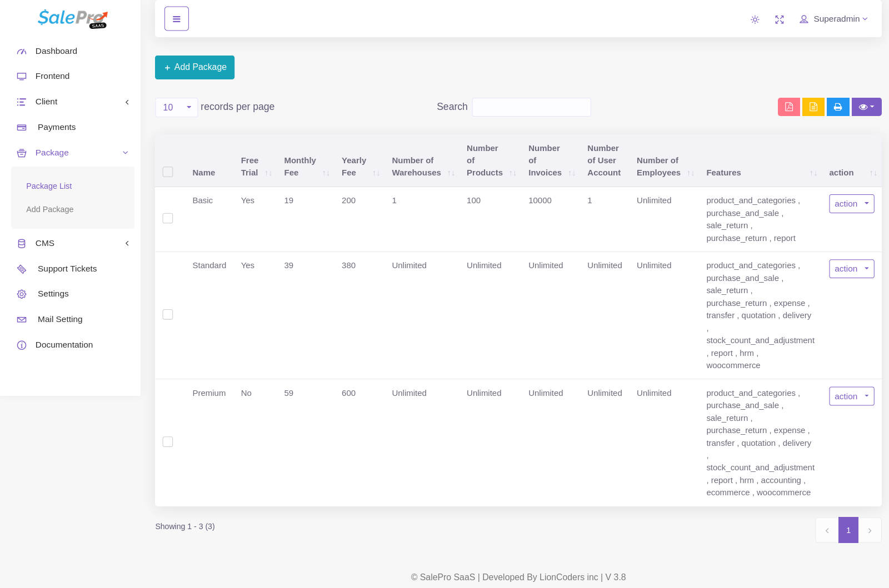This screenshot has height=588, width=889.
Task: Sort by Monthly Fee column arrows
Action: (326, 173)
